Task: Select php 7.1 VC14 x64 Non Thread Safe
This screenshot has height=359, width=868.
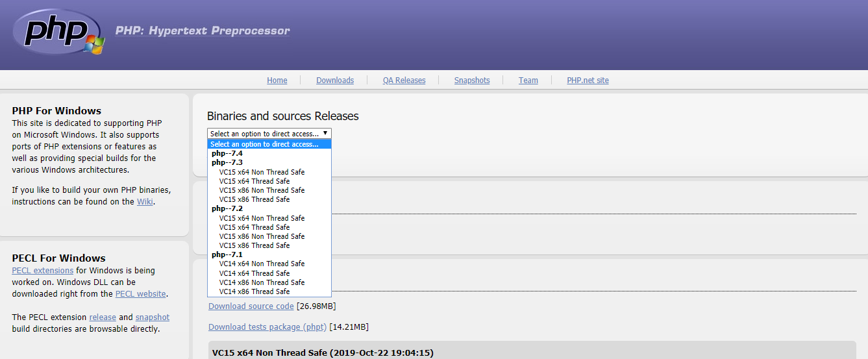Action: point(269,264)
